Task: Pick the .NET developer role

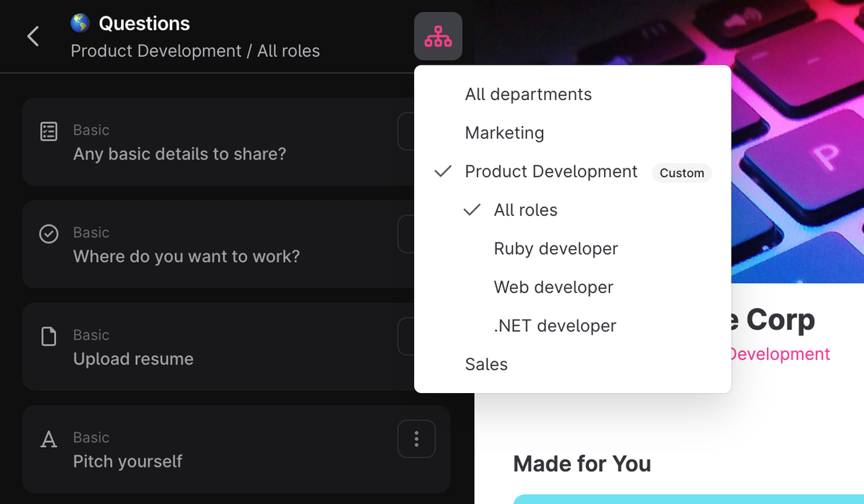Action: point(554,325)
